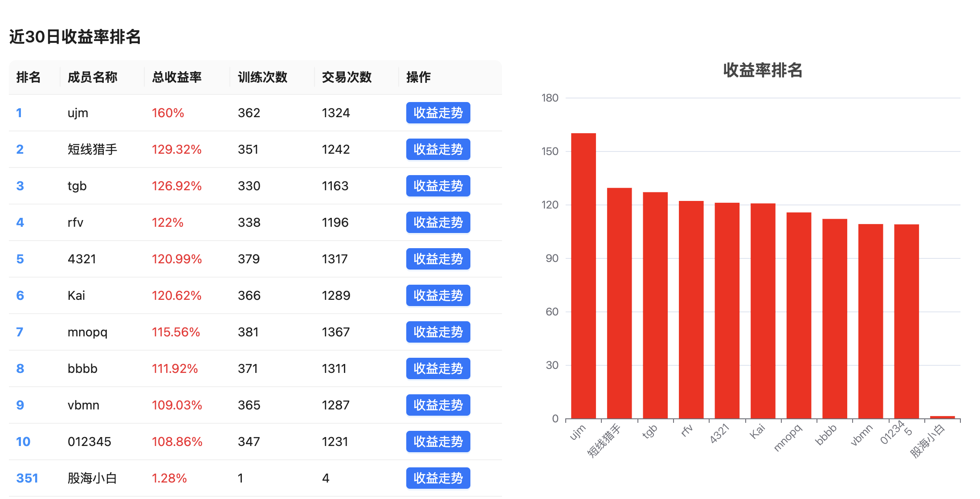This screenshot has height=499, width=980.
Task: Select member name 012345 in table
Action: tap(89, 442)
